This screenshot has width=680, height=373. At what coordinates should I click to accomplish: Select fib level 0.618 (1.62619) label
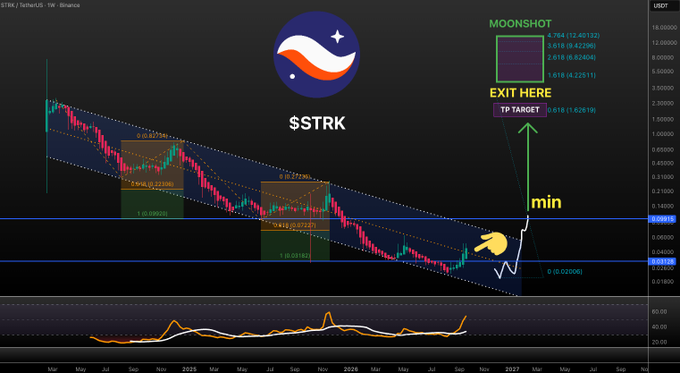tap(571, 110)
